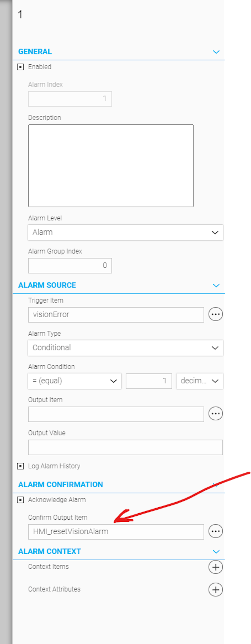Open the alarm condition operator dropdown
This screenshot has height=644, width=251.
[113, 381]
